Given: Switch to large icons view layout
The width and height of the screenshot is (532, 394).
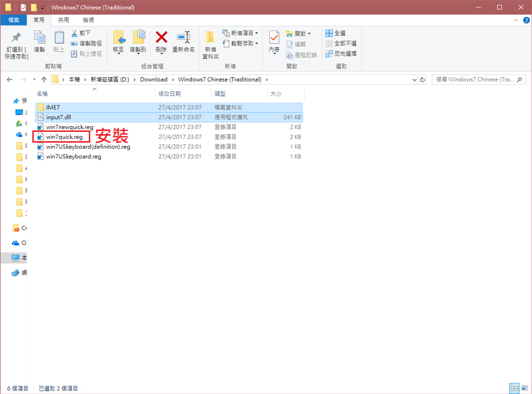Looking at the screenshot, I should click(x=525, y=388).
